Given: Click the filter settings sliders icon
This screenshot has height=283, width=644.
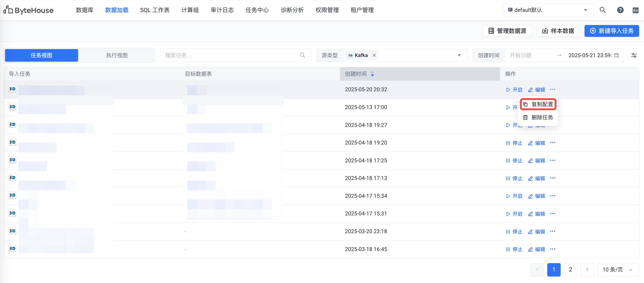Looking at the screenshot, I should click(x=634, y=55).
